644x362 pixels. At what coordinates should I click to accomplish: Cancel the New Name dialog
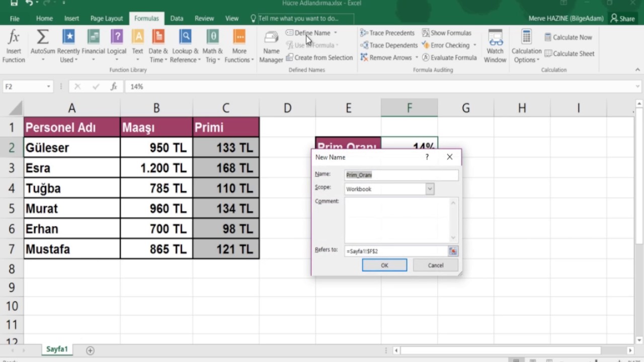click(x=436, y=265)
